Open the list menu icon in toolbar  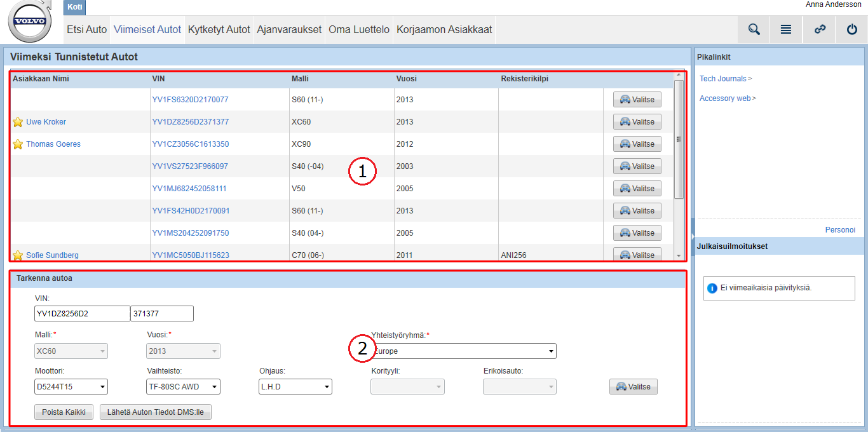(786, 29)
